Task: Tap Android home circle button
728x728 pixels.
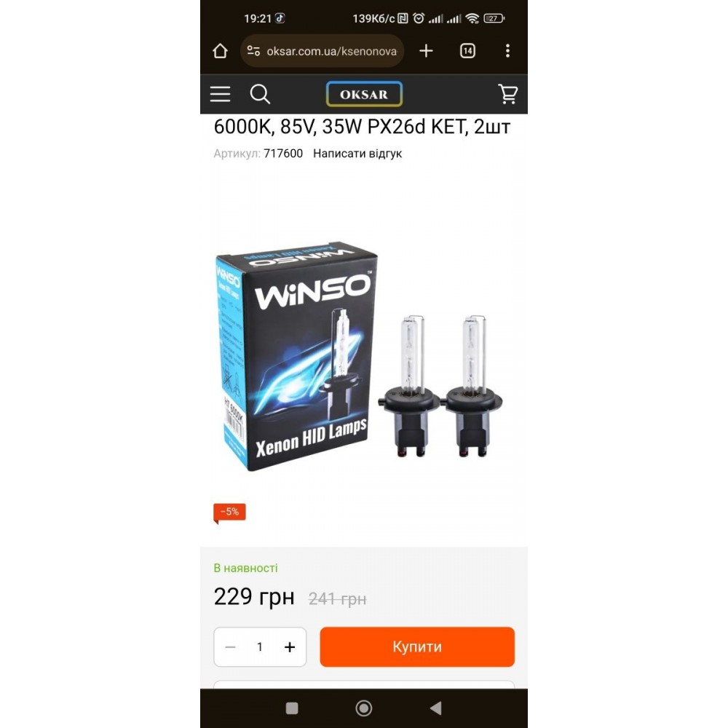Action: (x=363, y=708)
